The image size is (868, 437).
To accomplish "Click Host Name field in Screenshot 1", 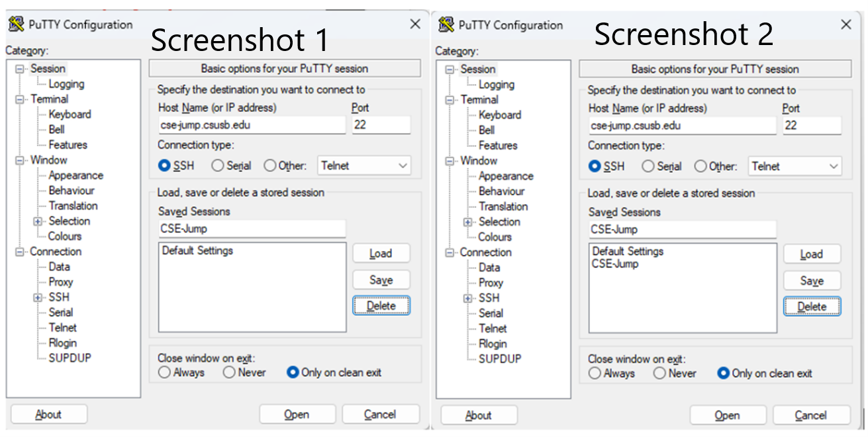I will (252, 124).
